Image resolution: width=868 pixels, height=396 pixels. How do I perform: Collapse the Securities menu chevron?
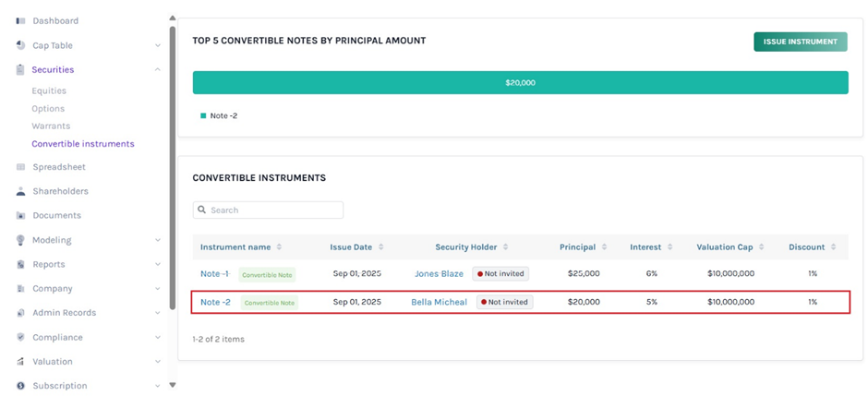[158, 69]
